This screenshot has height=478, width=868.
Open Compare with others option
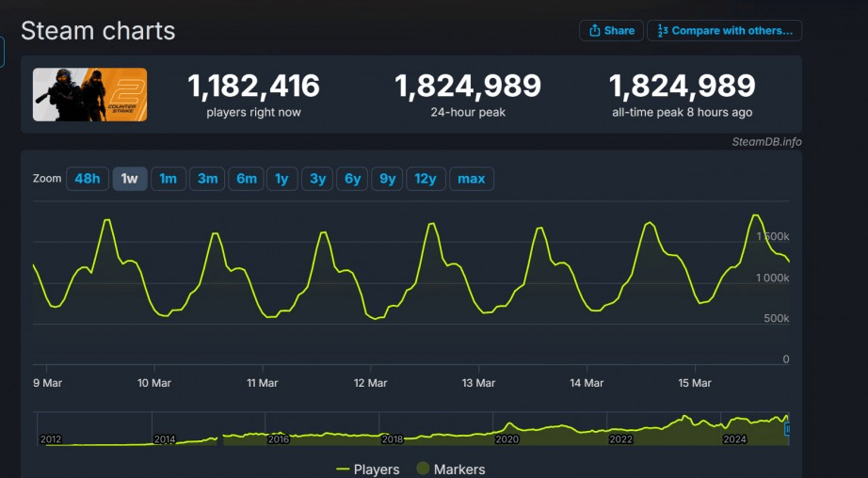tap(724, 30)
